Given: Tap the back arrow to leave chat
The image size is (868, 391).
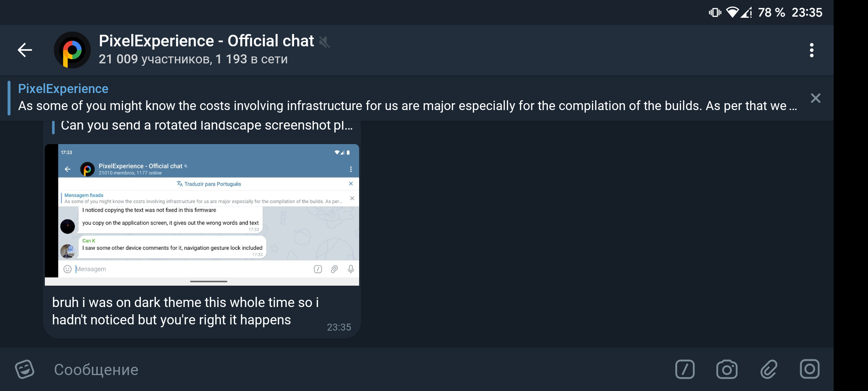Looking at the screenshot, I should pyautogui.click(x=24, y=50).
